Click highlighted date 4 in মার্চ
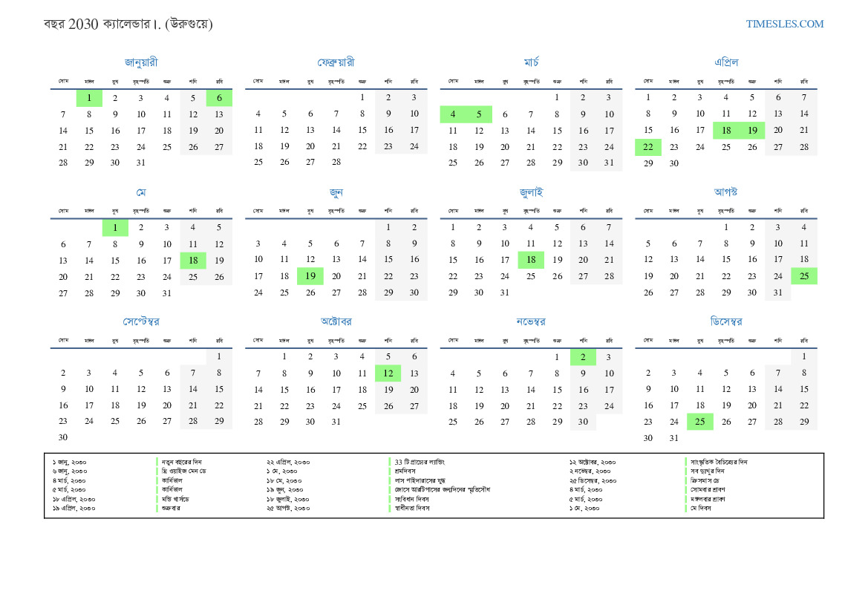This screenshot has height=614, width=868. (x=453, y=114)
